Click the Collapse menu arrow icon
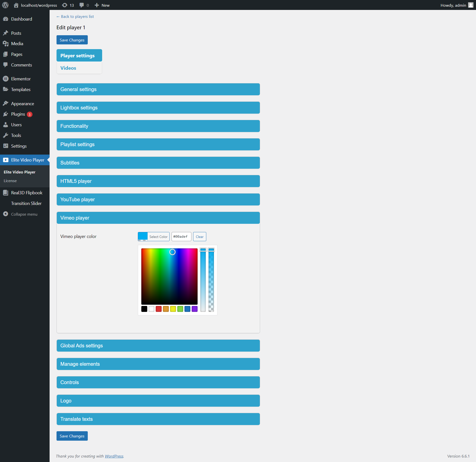Viewport: 476px width, 462px height. [x=5, y=214]
